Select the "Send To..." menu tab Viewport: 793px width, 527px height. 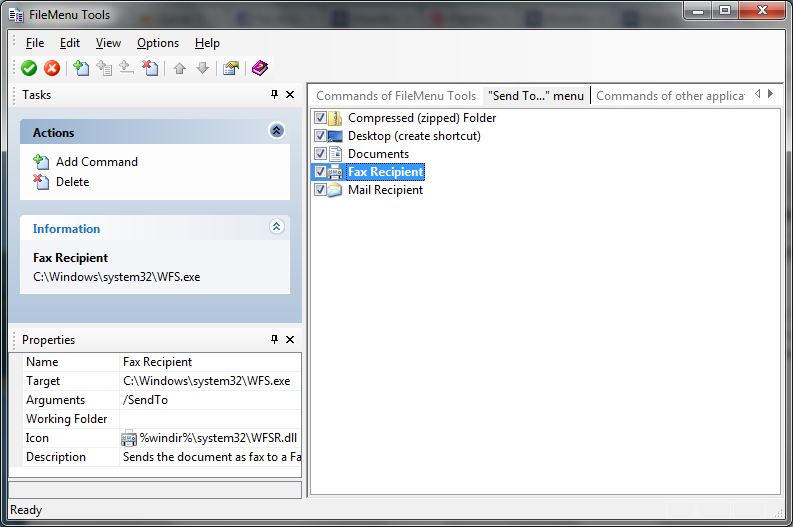pyautogui.click(x=536, y=96)
